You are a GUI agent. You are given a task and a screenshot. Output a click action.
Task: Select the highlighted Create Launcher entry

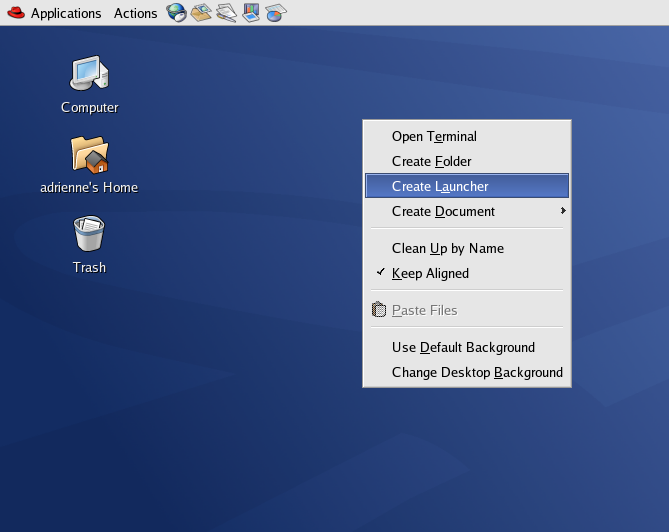[x=440, y=186]
